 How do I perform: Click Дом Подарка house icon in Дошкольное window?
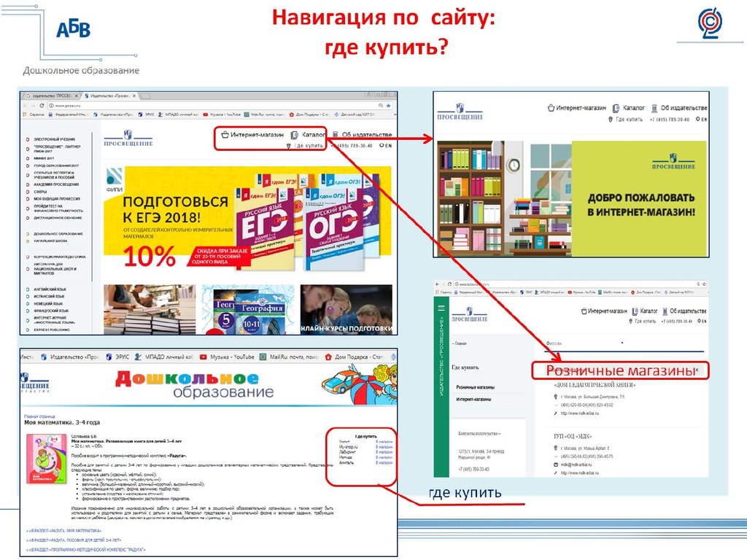point(328,357)
